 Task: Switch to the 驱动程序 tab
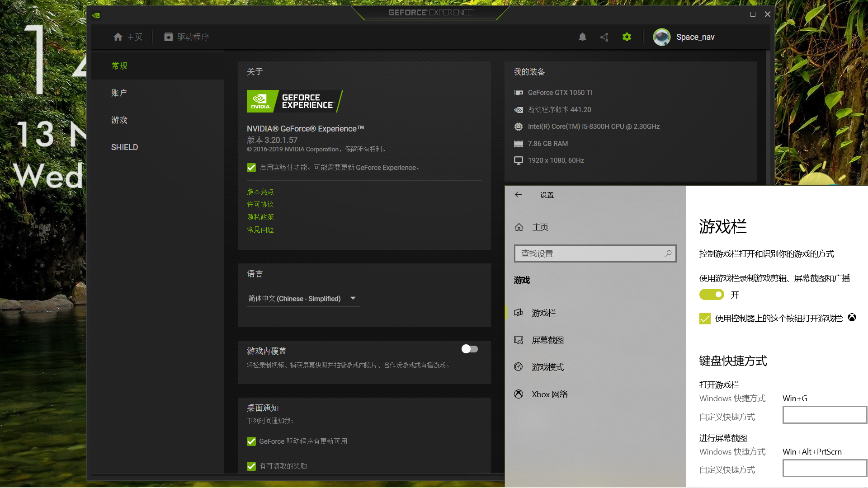(187, 37)
